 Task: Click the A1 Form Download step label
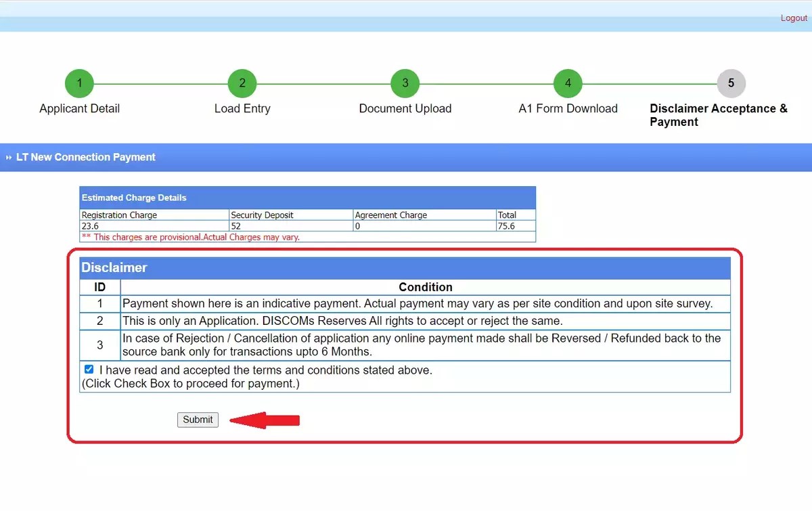568,108
